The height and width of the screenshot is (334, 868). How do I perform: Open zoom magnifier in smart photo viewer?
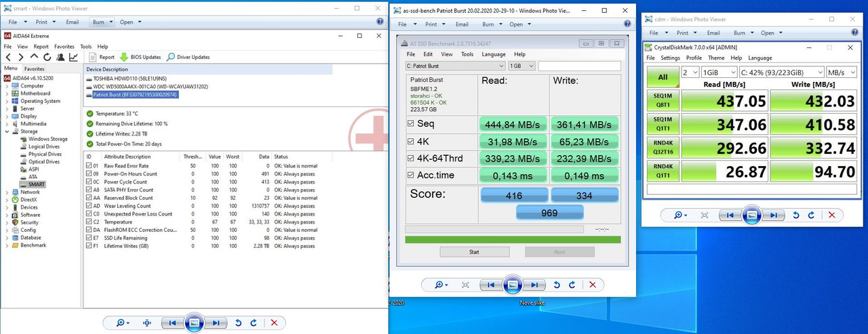click(x=123, y=323)
